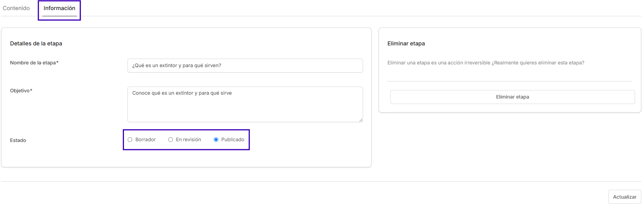Click the wide Eliminar etapa button
644x206 pixels.
click(x=513, y=97)
